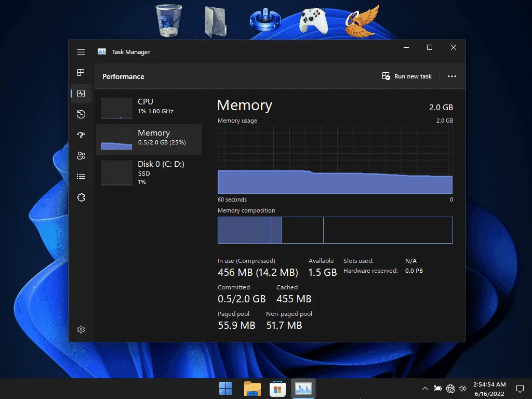Open the notification center icon

pyautogui.click(x=520, y=389)
